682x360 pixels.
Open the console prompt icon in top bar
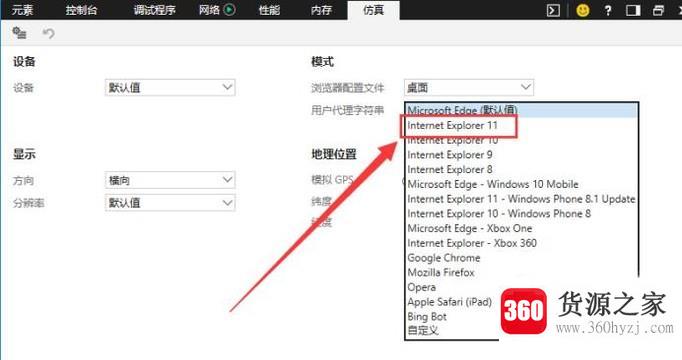(553, 10)
